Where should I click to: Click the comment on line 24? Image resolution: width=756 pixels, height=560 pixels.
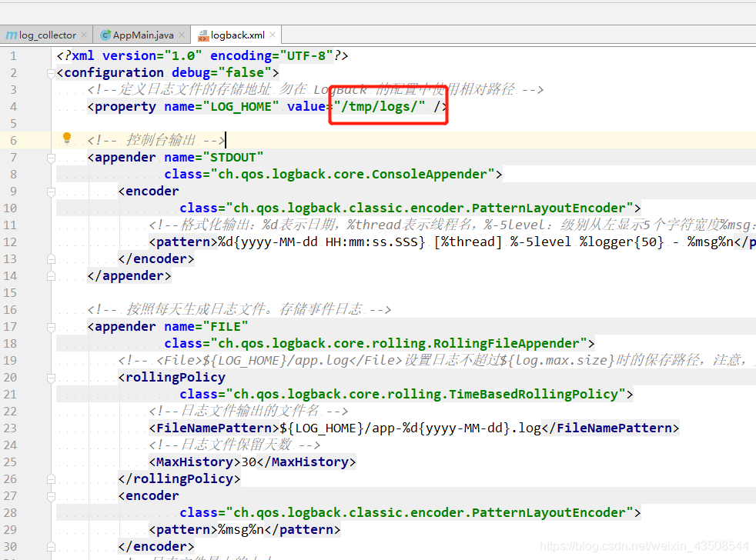234,445
